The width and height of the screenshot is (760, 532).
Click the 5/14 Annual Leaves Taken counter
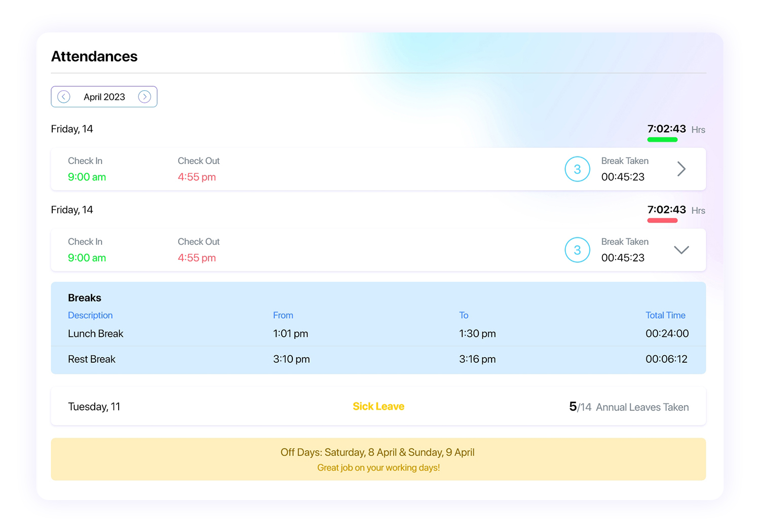(x=628, y=406)
